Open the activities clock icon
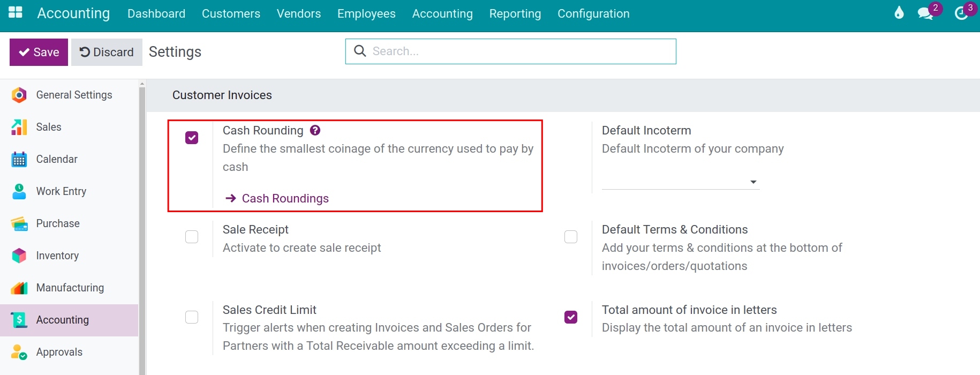The height and width of the screenshot is (375, 980). click(x=962, y=13)
